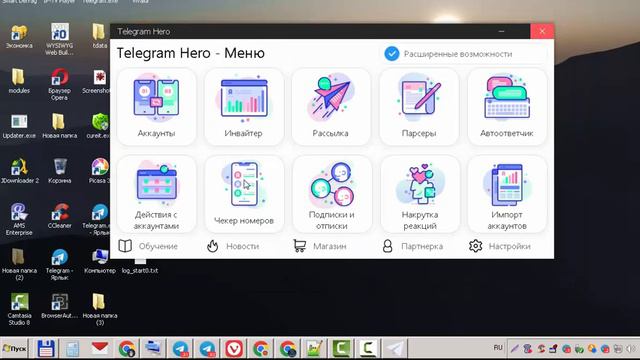This screenshot has width=640, height=360.
Task: Select the Экономка desktop icon
Action: [19, 36]
